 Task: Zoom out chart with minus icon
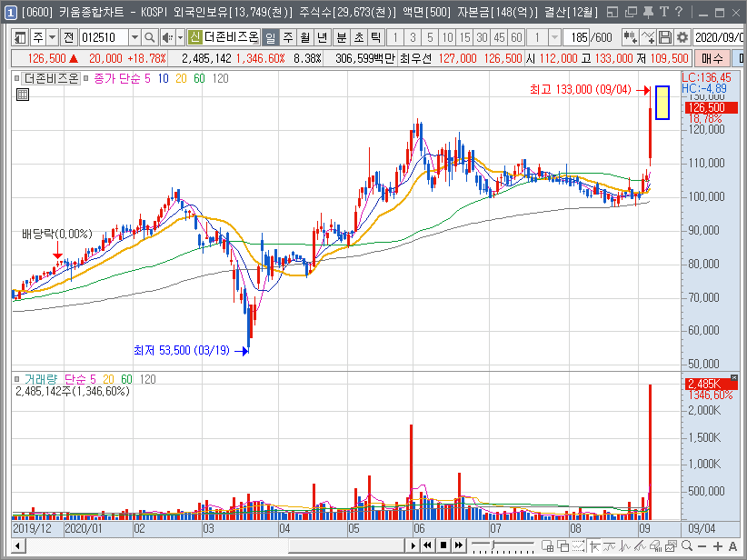702,546
